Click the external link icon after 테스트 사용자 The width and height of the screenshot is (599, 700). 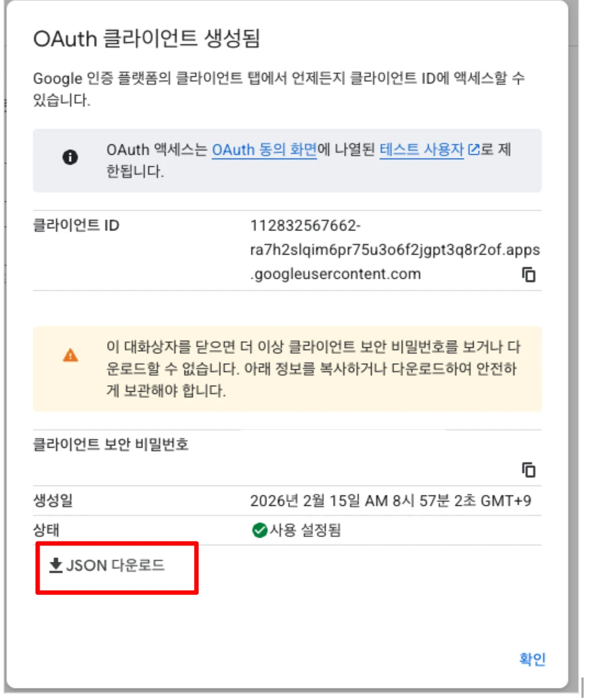(x=474, y=150)
